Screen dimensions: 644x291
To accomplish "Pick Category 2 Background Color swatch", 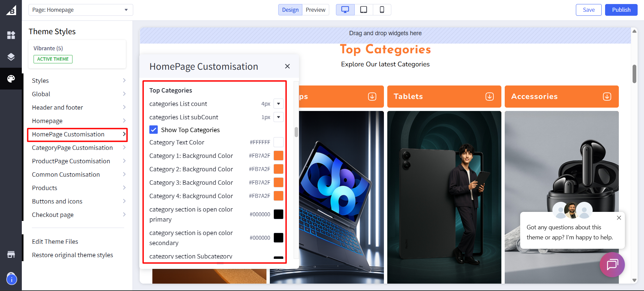I will (x=279, y=169).
